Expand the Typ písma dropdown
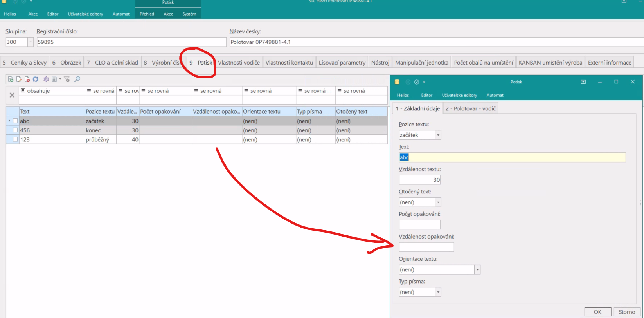This screenshot has height=318, width=644. coord(438,292)
